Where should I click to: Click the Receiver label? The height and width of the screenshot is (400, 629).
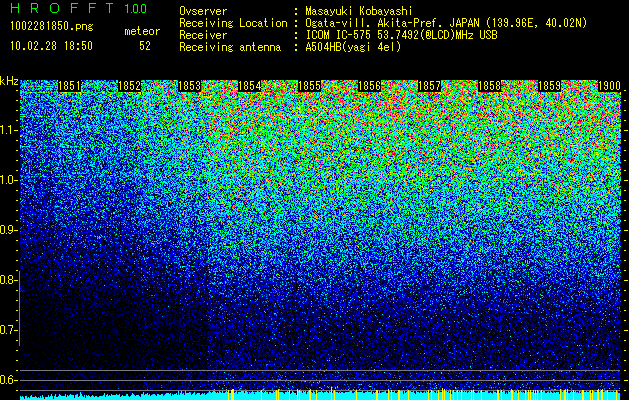(203, 35)
